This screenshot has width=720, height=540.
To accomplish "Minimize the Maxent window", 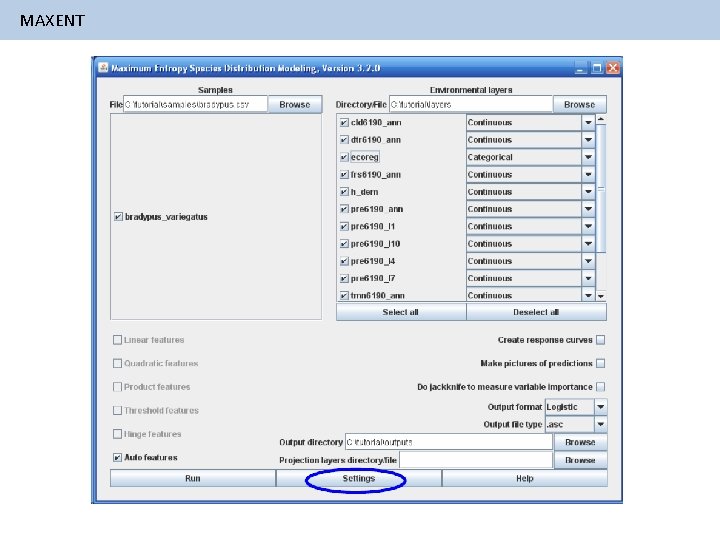I will [x=580, y=68].
